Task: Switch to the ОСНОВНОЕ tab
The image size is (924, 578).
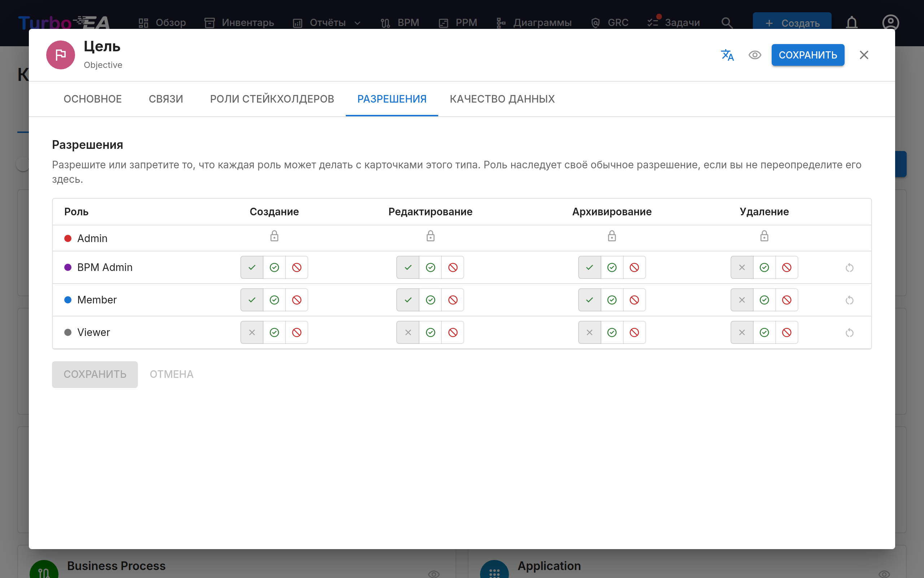Action: [93, 99]
